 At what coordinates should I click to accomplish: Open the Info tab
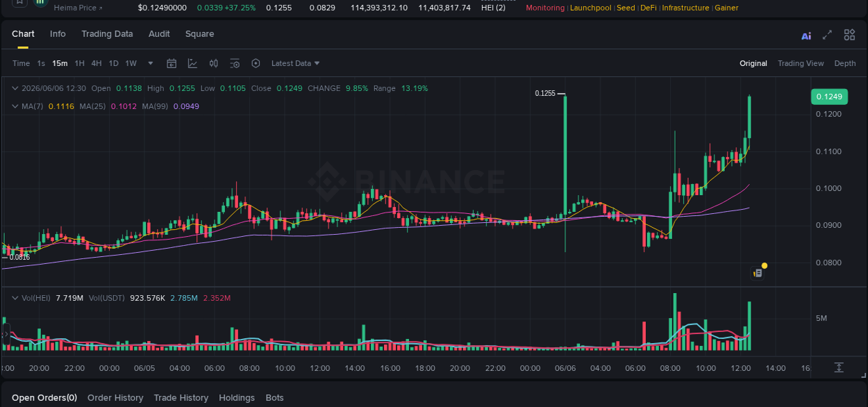pyautogui.click(x=58, y=34)
